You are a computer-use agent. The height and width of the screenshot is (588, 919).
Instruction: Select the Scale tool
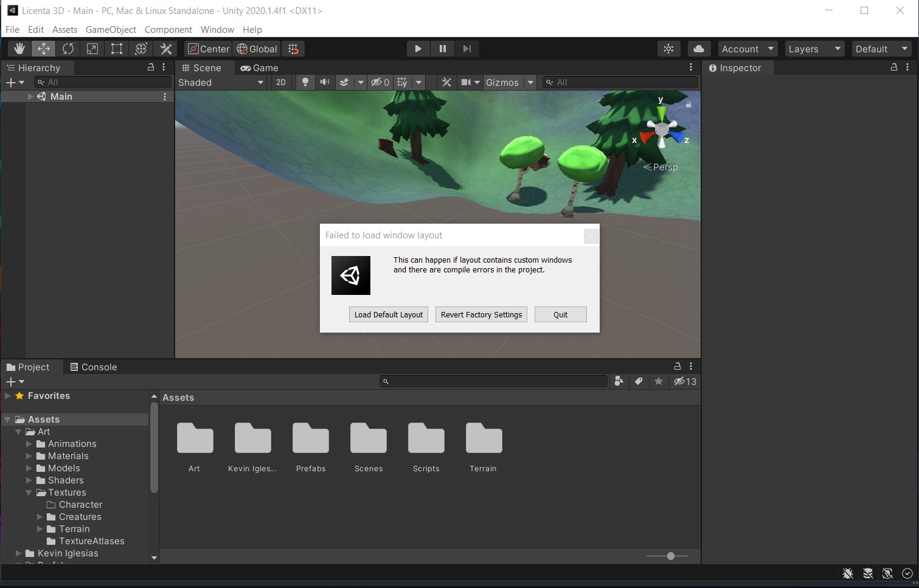92,49
